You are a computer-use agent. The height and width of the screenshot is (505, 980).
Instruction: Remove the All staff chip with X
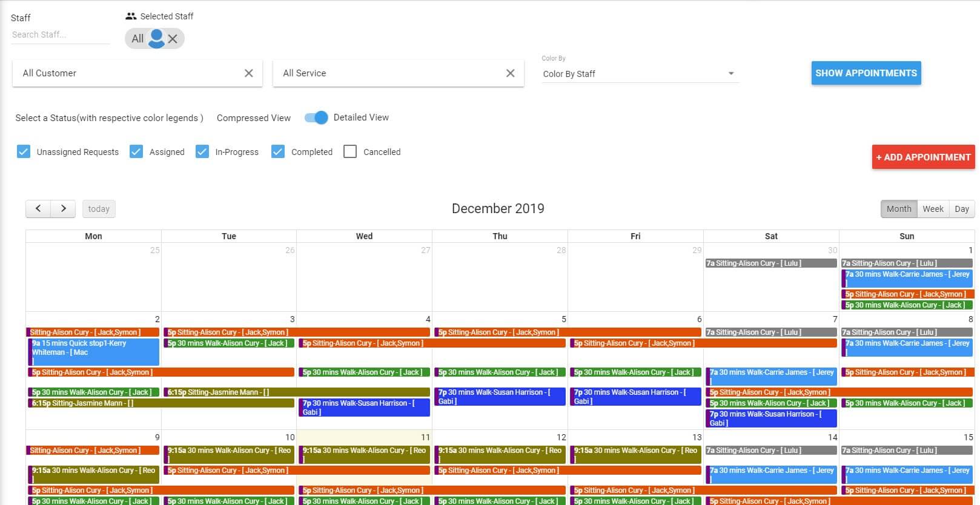[x=173, y=39]
